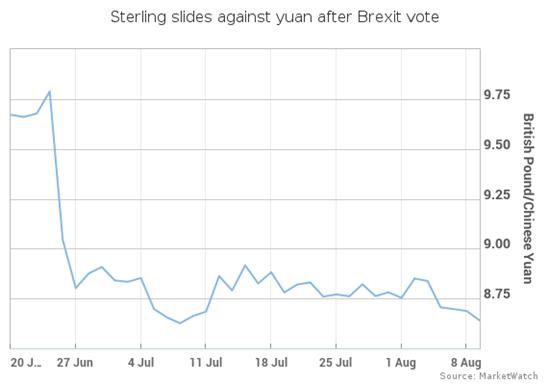Click the 8.75 y-axis label
Screen dimensions: 546x384
pos(497,294)
